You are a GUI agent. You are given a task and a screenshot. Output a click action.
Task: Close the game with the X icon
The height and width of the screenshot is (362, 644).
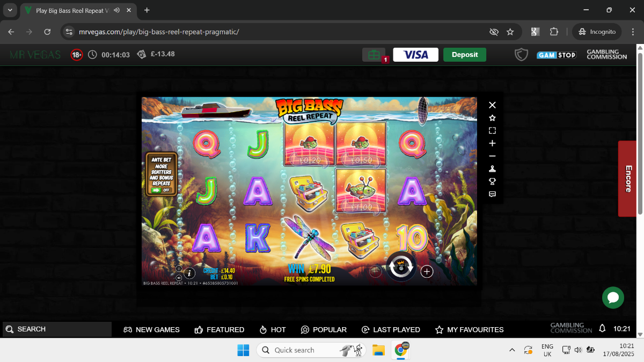[x=492, y=105]
